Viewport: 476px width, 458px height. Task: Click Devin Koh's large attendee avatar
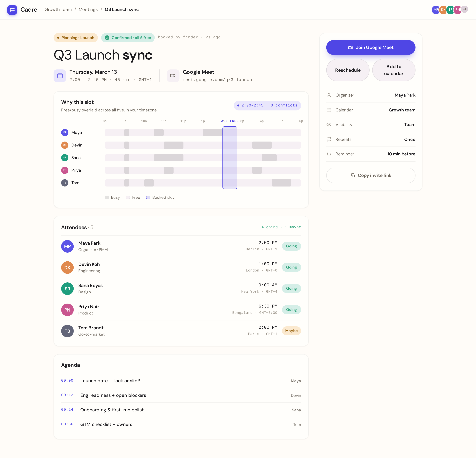click(67, 268)
